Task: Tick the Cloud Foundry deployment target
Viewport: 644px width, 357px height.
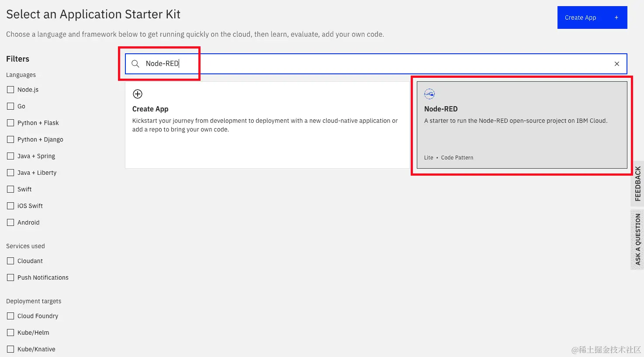Action: click(10, 316)
